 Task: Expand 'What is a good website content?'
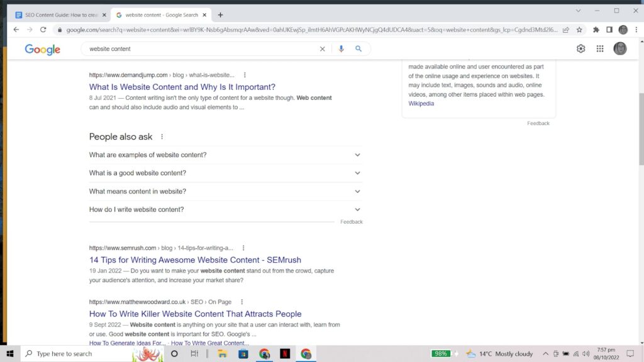[225, 173]
